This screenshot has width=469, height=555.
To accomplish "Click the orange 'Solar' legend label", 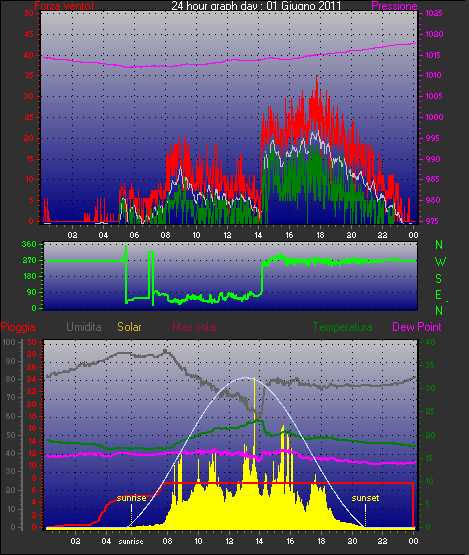I will pyautogui.click(x=129, y=327).
